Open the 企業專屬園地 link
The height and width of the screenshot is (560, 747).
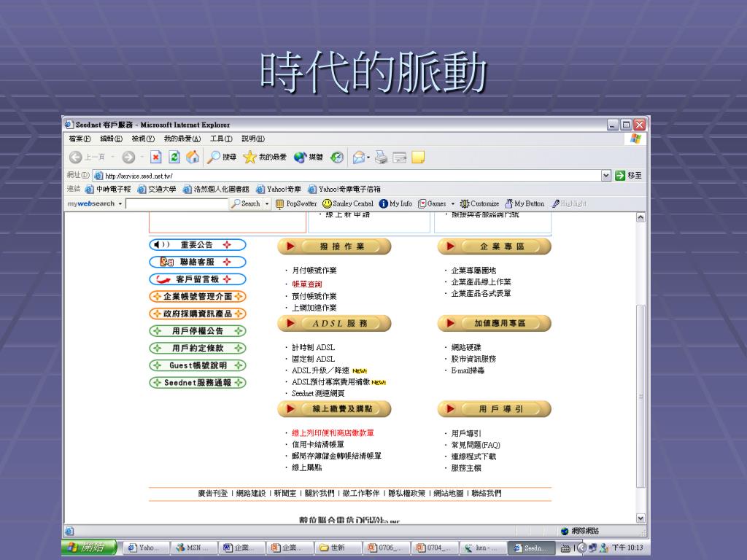(473, 270)
